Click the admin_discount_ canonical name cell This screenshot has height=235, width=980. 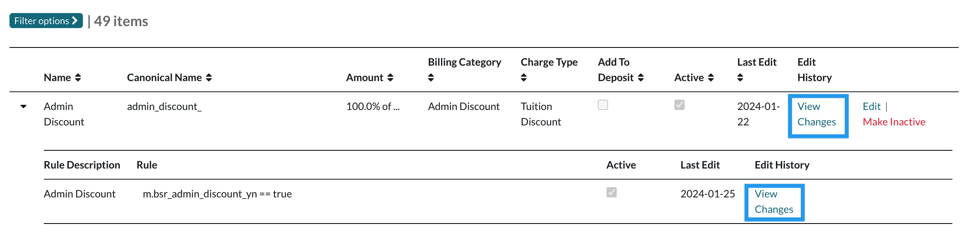pyautogui.click(x=164, y=106)
